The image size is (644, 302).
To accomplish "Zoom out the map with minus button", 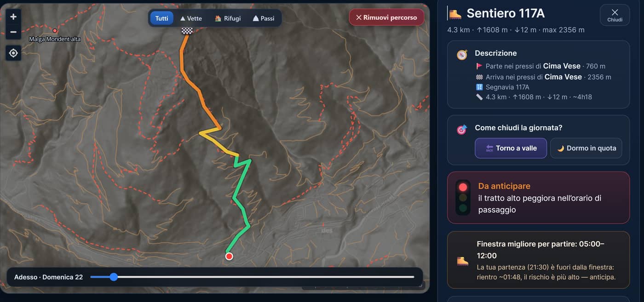I will 13,32.
